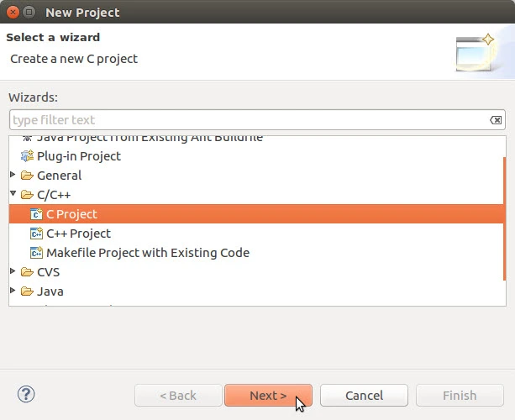Click the Makefile Project icon
Screen dimensions: 515x420
pyautogui.click(x=36, y=253)
